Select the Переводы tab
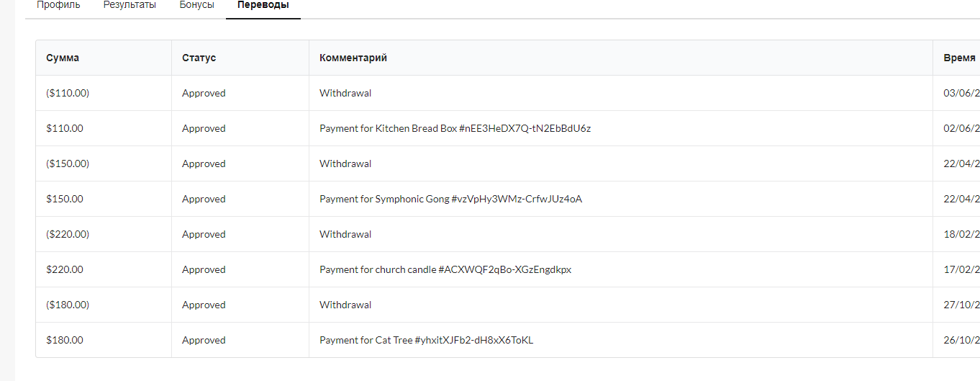The width and height of the screenshot is (980, 381). [x=263, y=5]
